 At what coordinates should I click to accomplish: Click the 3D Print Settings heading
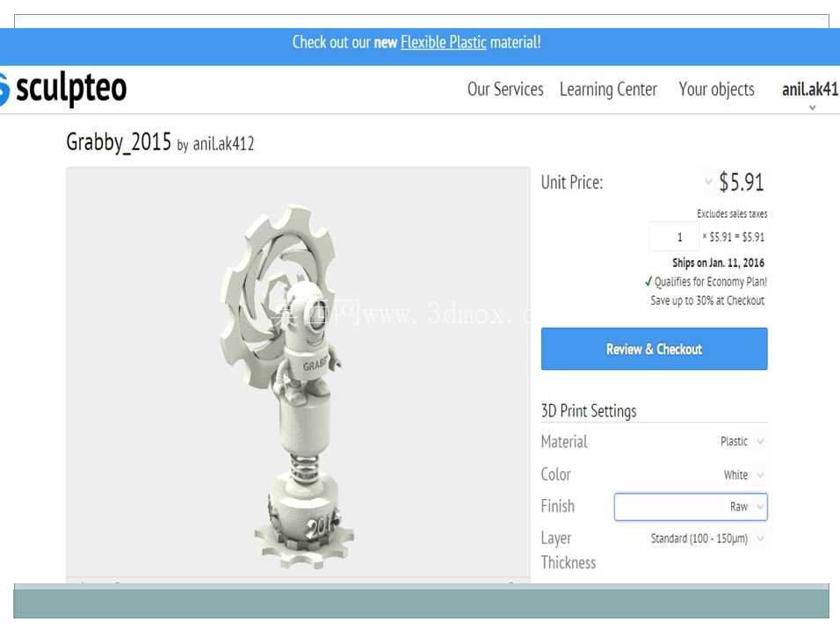tap(589, 411)
